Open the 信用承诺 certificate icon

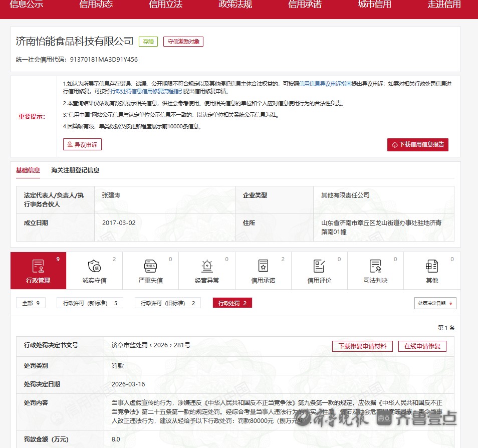263,266
